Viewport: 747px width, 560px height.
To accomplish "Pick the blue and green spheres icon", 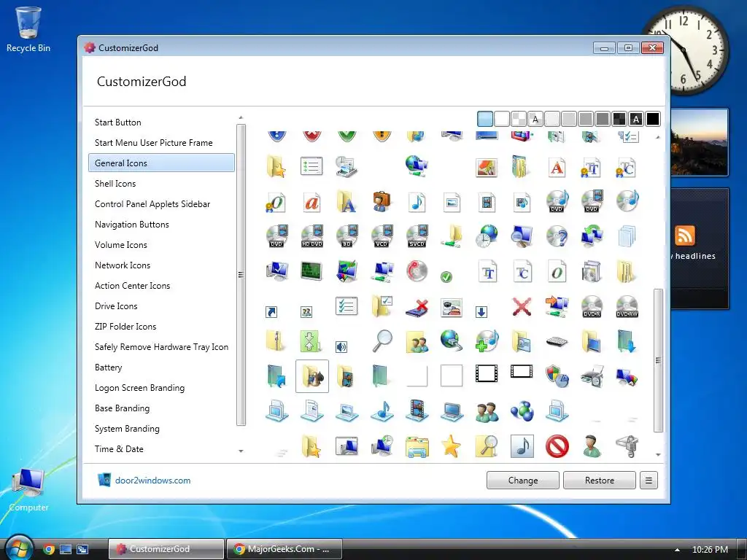I will (522, 411).
